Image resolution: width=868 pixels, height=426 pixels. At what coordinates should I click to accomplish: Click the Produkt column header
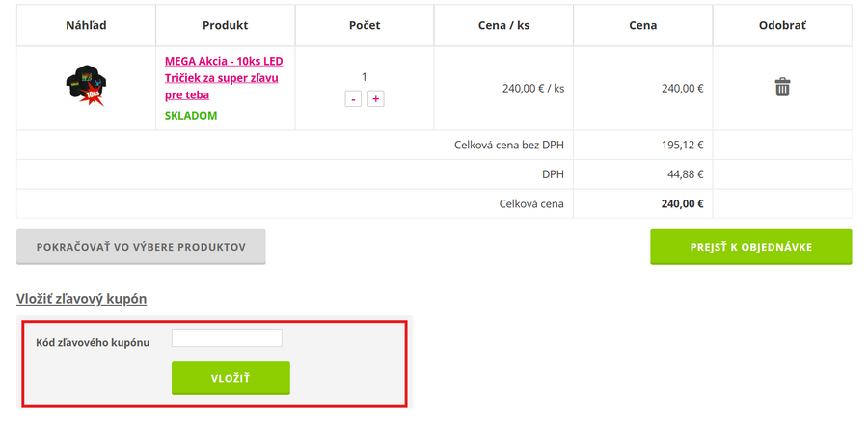pyautogui.click(x=226, y=25)
